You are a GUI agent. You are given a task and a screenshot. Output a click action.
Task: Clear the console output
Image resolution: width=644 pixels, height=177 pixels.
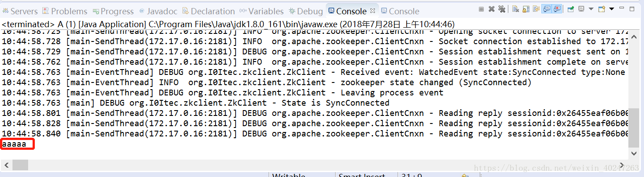515,9
